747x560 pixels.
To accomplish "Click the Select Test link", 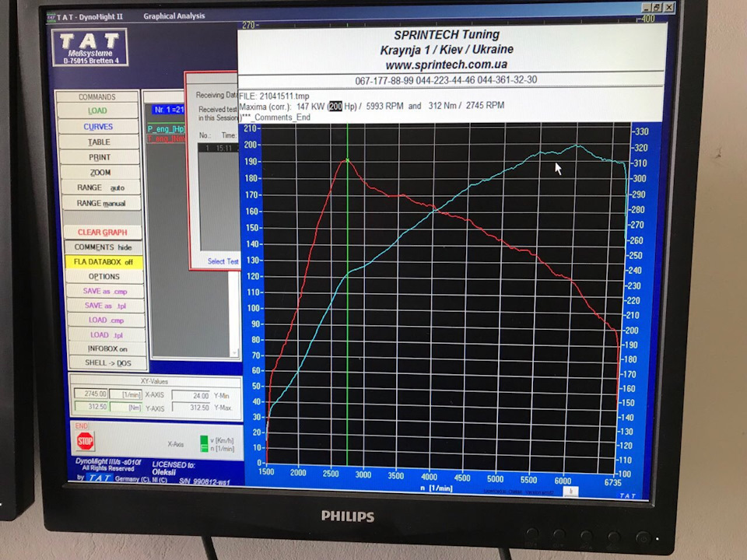I will (x=223, y=261).
